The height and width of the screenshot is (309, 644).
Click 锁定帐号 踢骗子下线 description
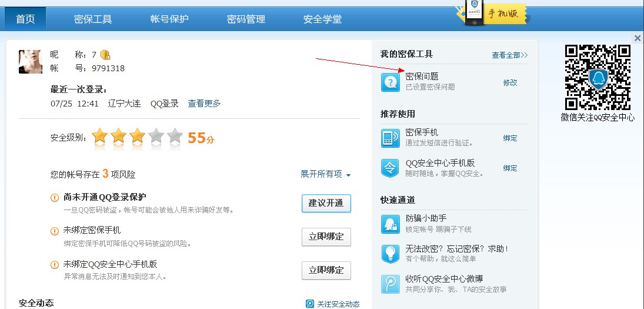[439, 230]
